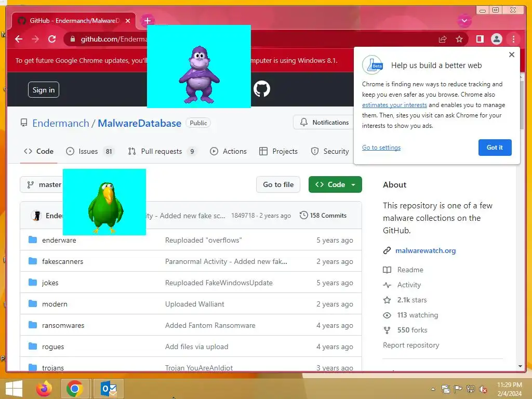The image size is (532, 399).
Task: Open the fakescanners folder
Action: tap(62, 262)
